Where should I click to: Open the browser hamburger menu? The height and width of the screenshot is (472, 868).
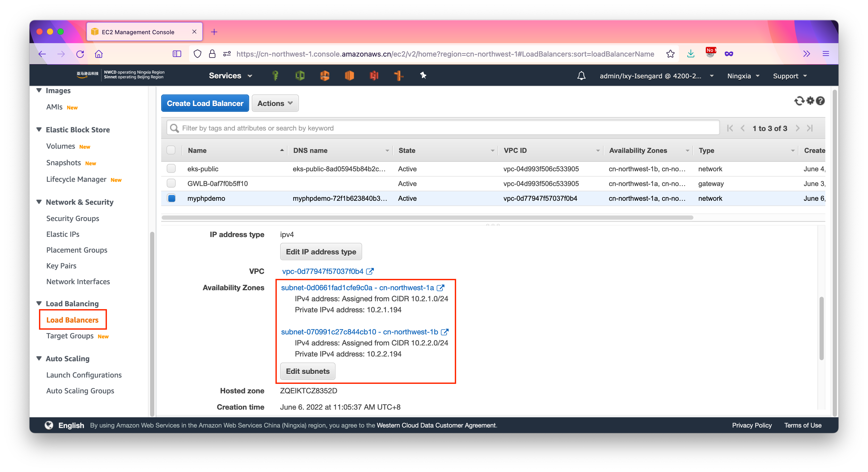pos(826,54)
